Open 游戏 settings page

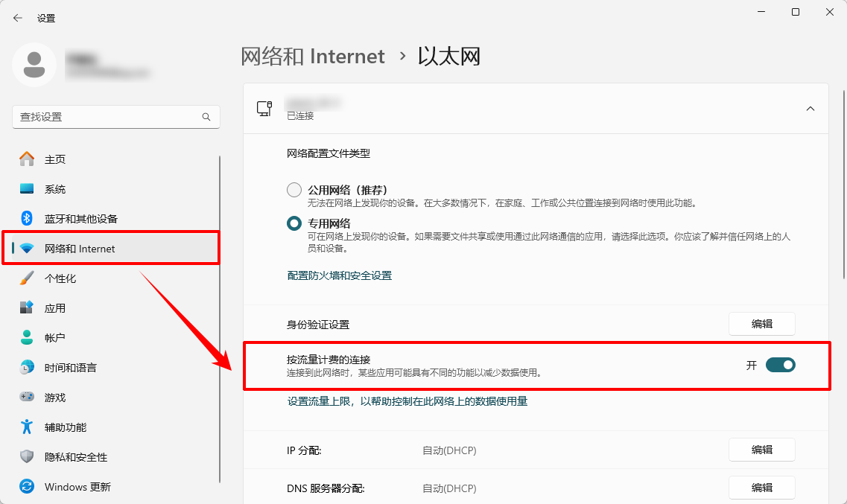point(115,397)
